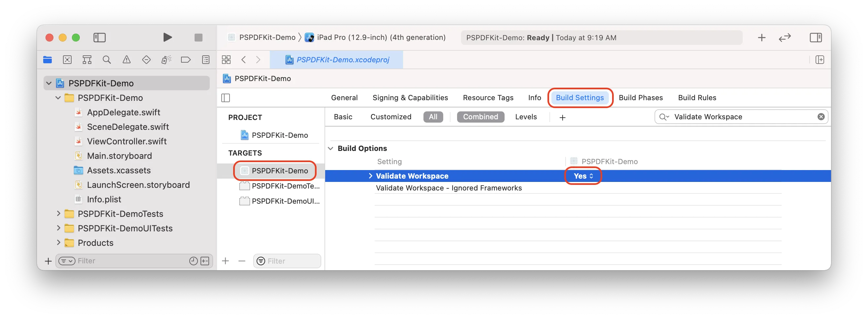
Task: Add an editor on the right
Action: pyautogui.click(x=820, y=60)
